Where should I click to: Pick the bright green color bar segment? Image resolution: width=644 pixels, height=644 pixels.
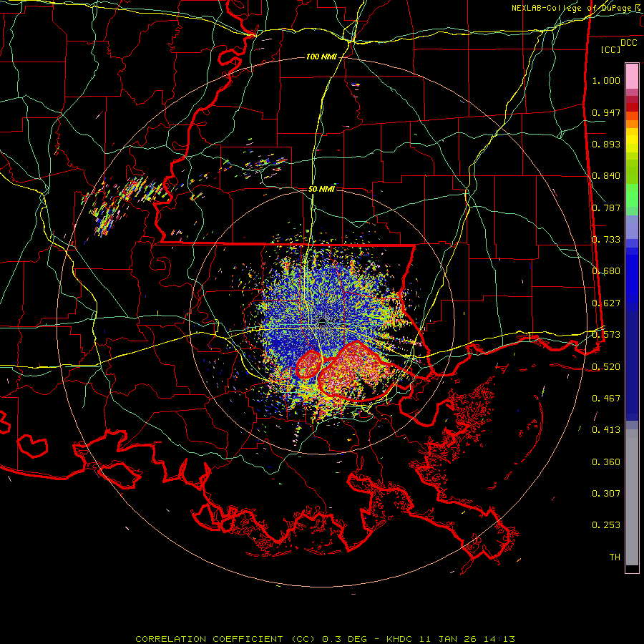click(x=632, y=195)
